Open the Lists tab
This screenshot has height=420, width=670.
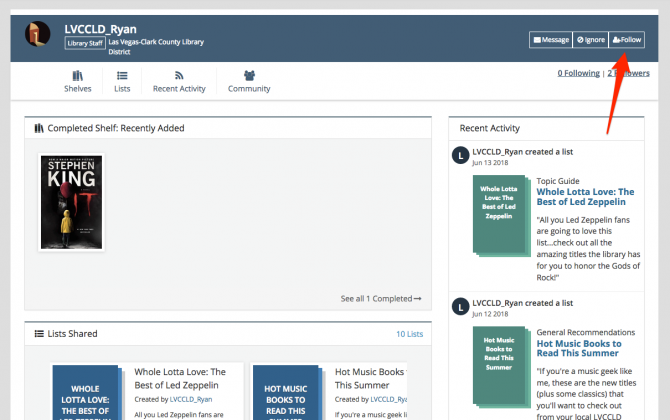tap(122, 81)
